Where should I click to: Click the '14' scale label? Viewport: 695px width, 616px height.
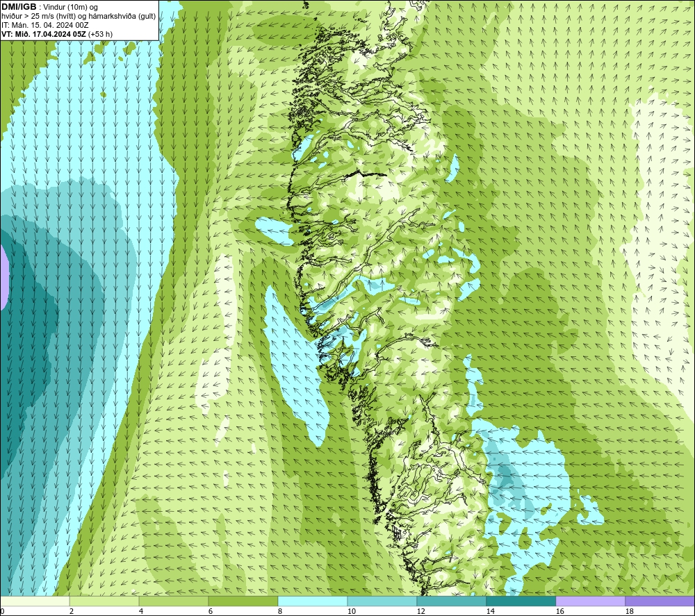point(490,611)
